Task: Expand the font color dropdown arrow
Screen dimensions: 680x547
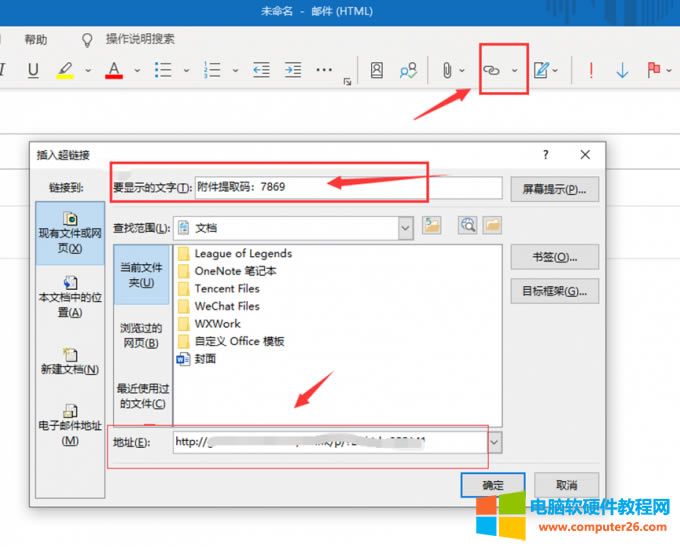Action: click(x=137, y=70)
